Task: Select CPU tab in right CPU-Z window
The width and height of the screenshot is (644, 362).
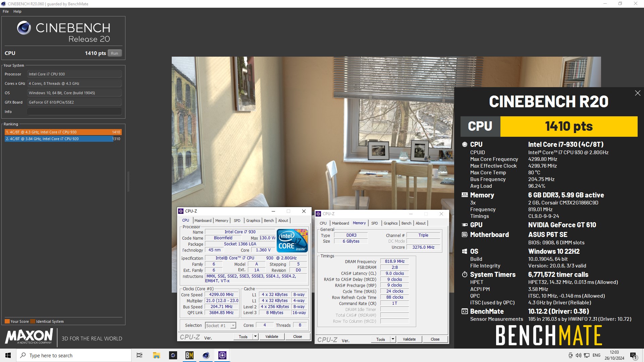Action: click(x=323, y=223)
